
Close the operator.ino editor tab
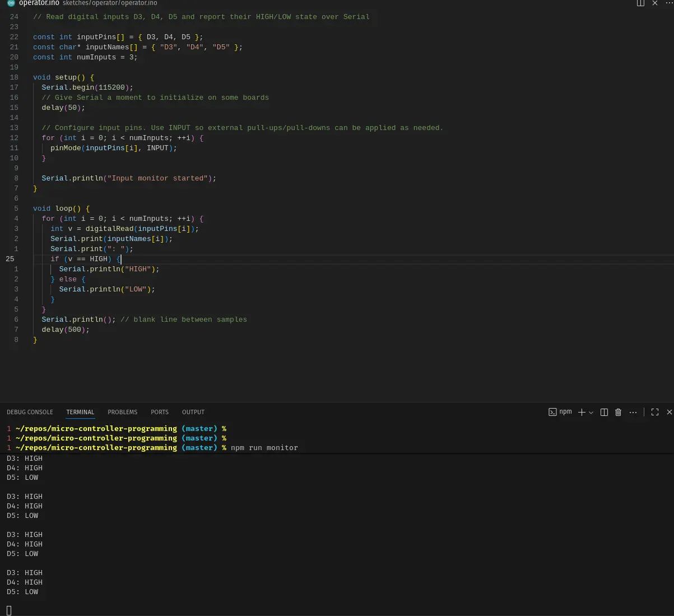click(655, 3)
